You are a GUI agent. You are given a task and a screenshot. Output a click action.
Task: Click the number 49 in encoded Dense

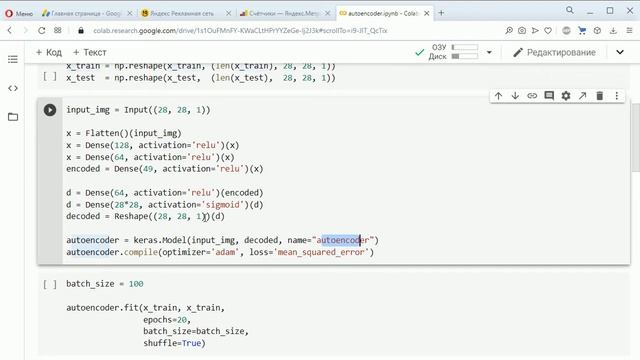[148, 169]
